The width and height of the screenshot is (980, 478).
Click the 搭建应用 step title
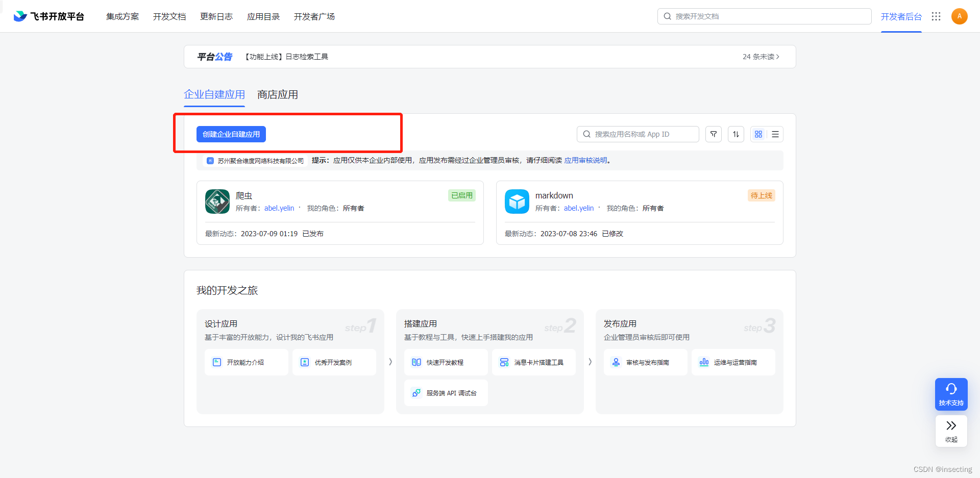tap(421, 324)
